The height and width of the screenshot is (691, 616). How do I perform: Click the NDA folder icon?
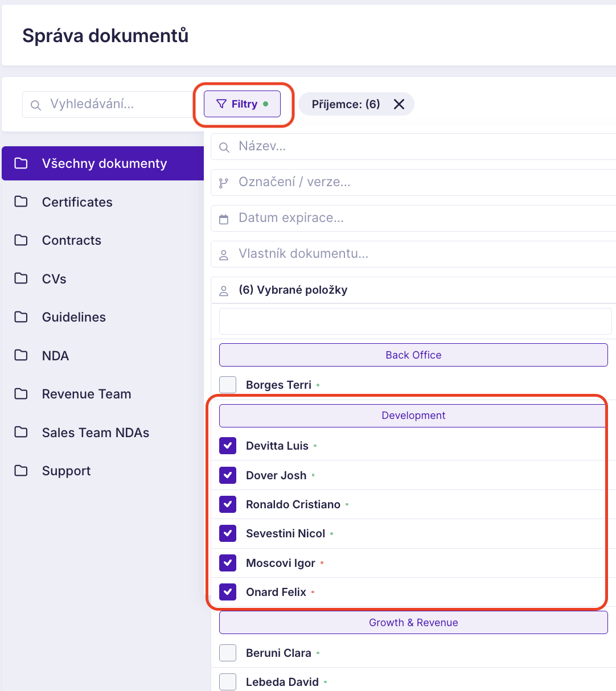pyautogui.click(x=21, y=355)
